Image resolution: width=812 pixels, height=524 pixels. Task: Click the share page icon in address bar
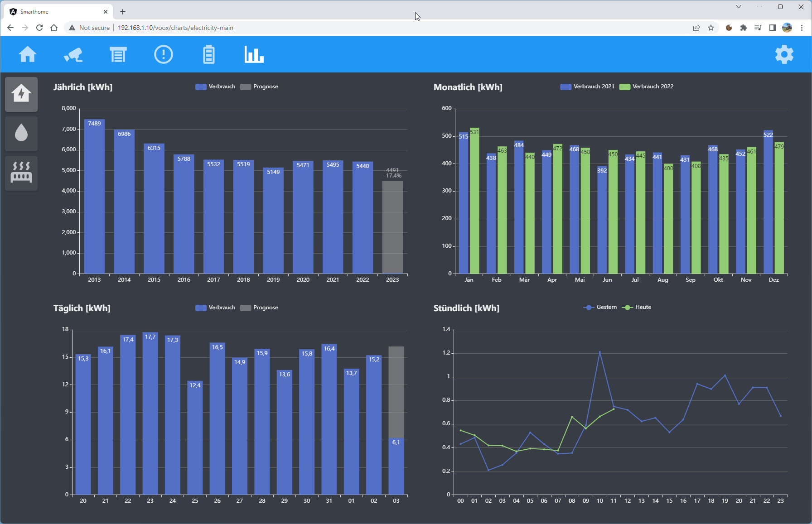696,28
